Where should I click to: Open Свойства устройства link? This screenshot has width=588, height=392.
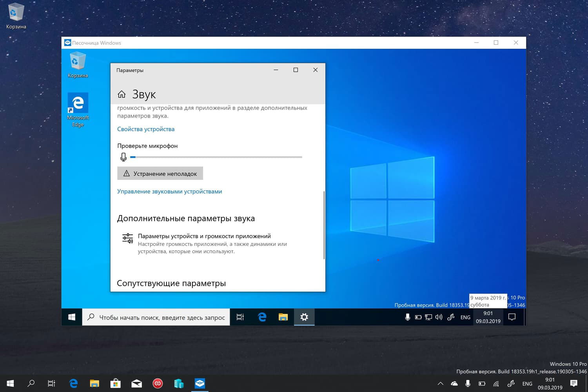click(145, 129)
